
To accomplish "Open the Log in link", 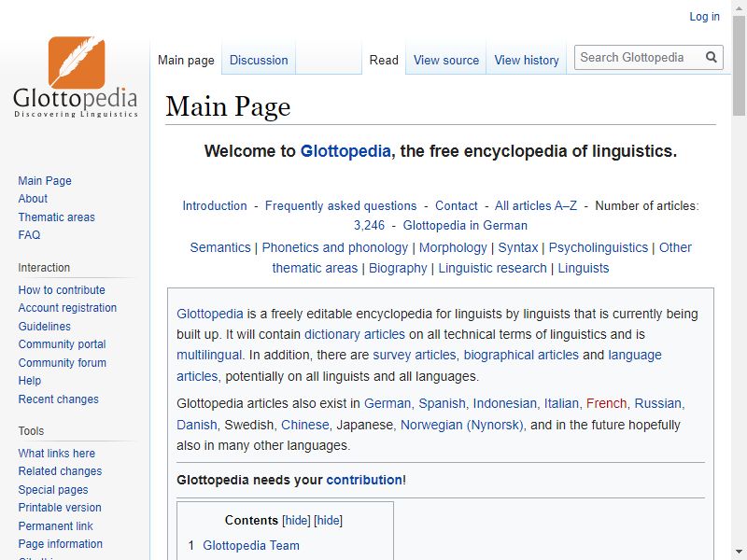I will coord(704,17).
